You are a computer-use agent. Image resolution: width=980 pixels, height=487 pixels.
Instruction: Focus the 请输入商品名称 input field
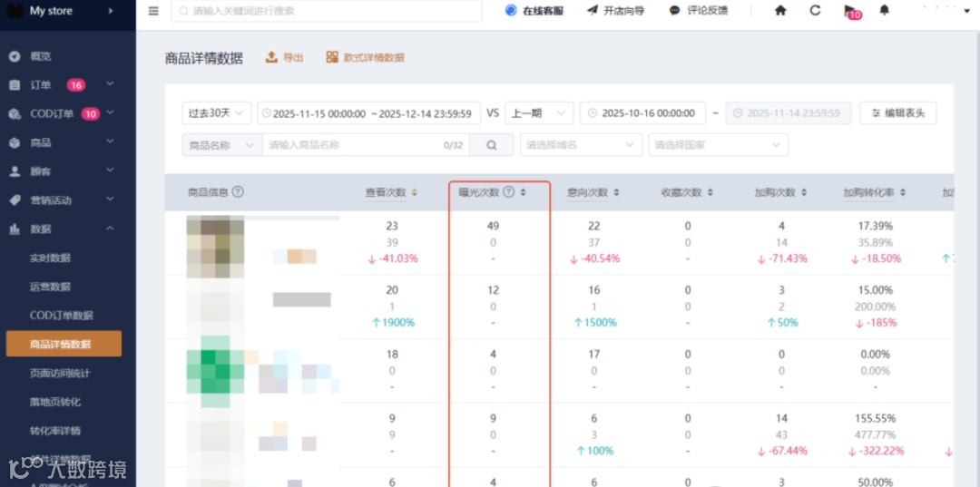(366, 145)
